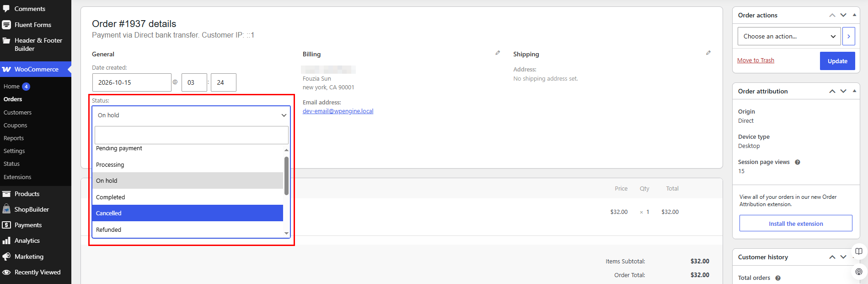Open the dev-email@wpengine.local email link
Screen dimensions: 868x284
tap(338, 111)
